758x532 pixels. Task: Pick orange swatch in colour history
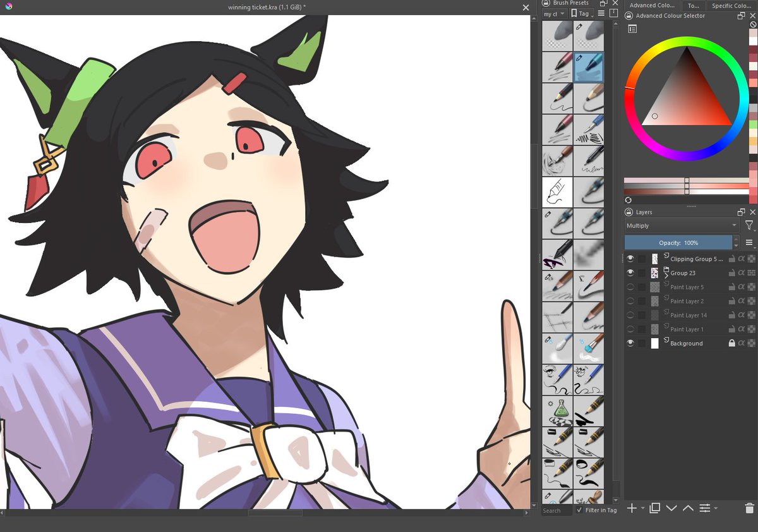pyautogui.click(x=753, y=142)
